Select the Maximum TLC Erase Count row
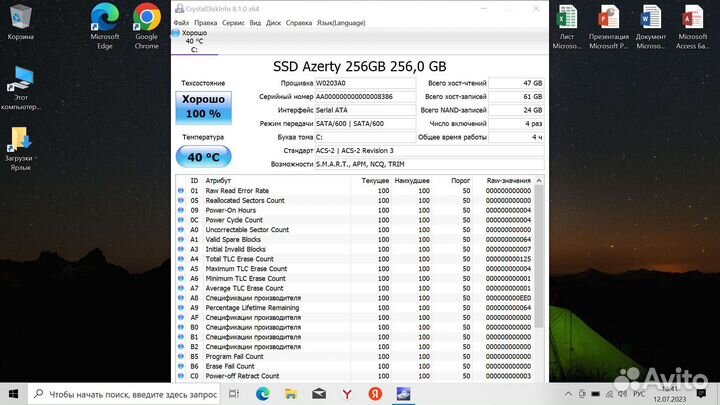The width and height of the screenshot is (720, 405). [355, 269]
